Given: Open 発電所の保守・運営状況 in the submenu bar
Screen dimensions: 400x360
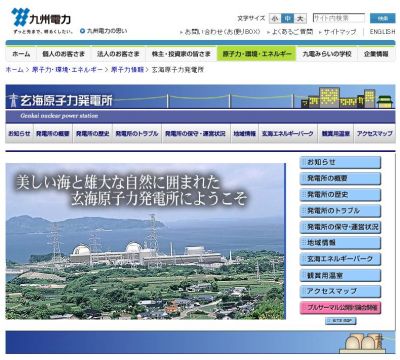Looking at the screenshot, I should [196, 133].
